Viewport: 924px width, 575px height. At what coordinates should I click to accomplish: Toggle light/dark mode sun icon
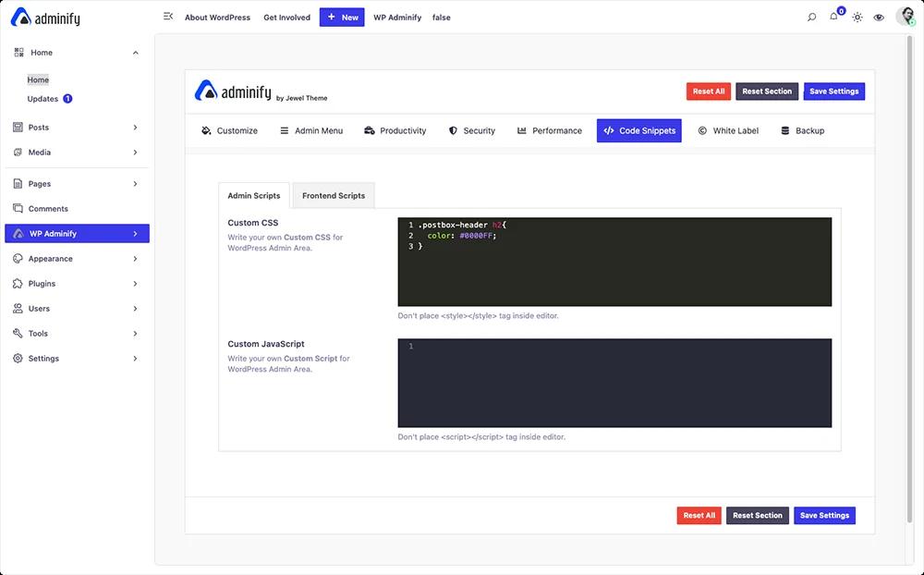tap(857, 18)
